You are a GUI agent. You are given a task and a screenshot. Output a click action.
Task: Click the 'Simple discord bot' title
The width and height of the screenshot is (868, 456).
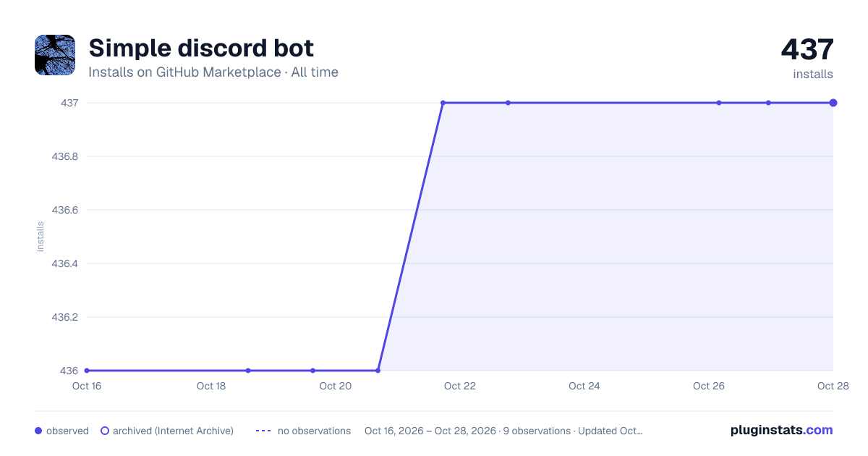click(201, 48)
